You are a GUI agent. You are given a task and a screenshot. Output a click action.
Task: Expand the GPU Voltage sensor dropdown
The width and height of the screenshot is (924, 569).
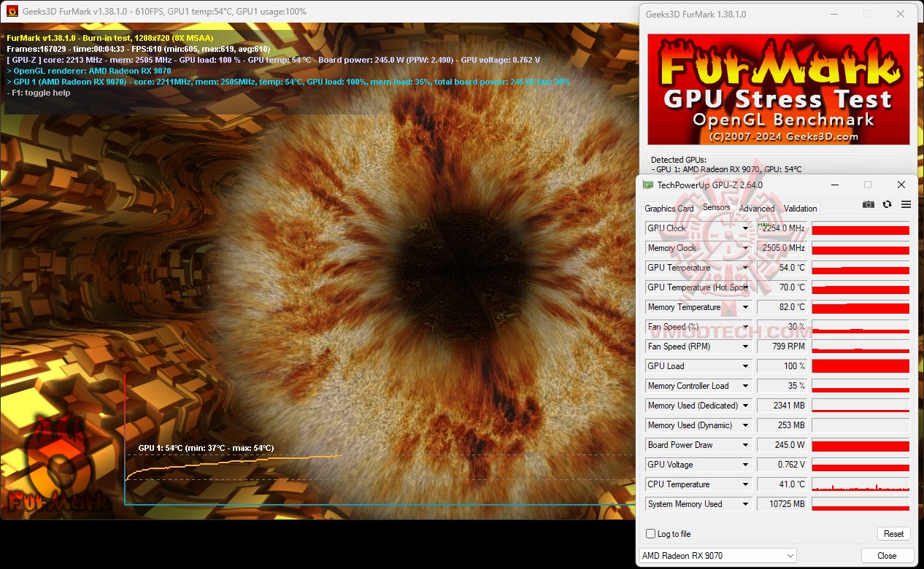745,465
